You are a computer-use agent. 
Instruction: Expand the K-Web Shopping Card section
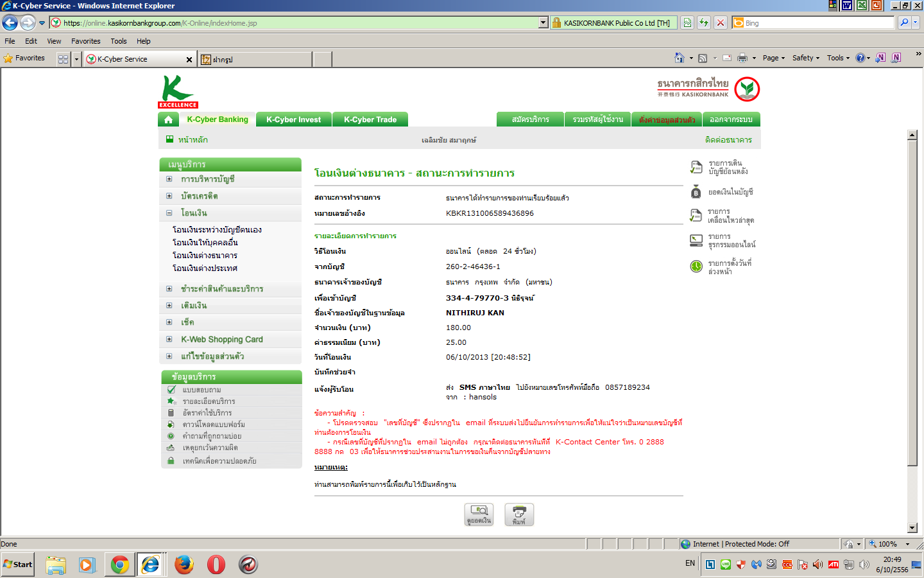(169, 339)
